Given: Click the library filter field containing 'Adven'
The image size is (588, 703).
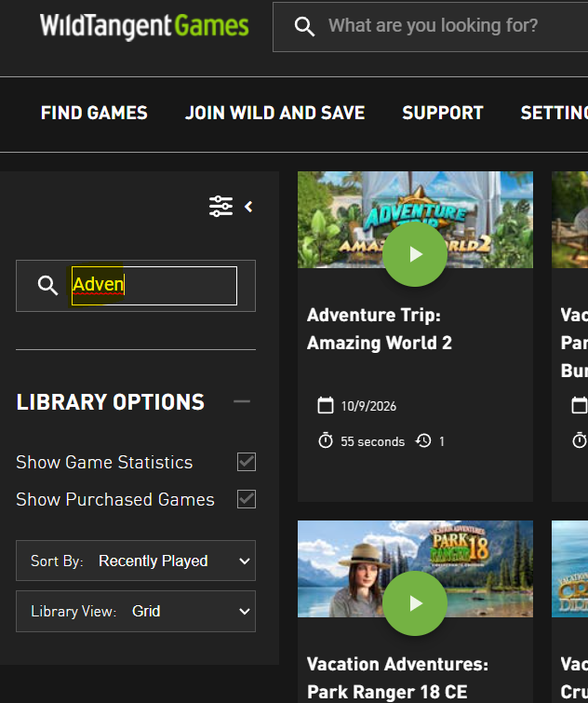Looking at the screenshot, I should pyautogui.click(x=154, y=286).
